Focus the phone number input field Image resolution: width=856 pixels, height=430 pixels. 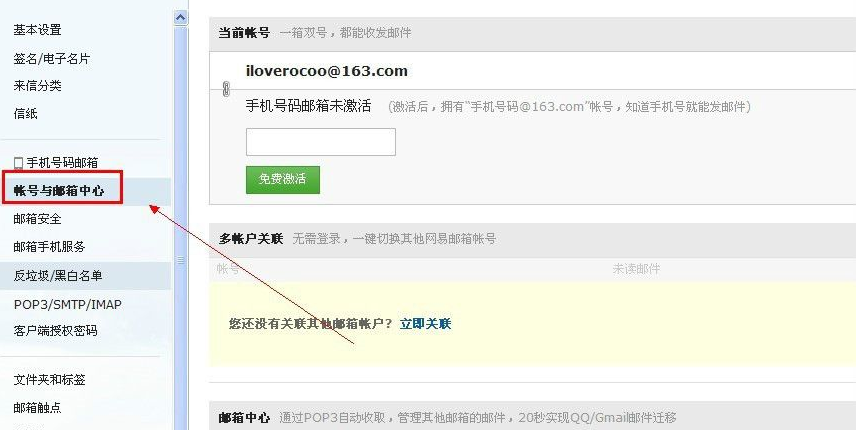pos(321,142)
